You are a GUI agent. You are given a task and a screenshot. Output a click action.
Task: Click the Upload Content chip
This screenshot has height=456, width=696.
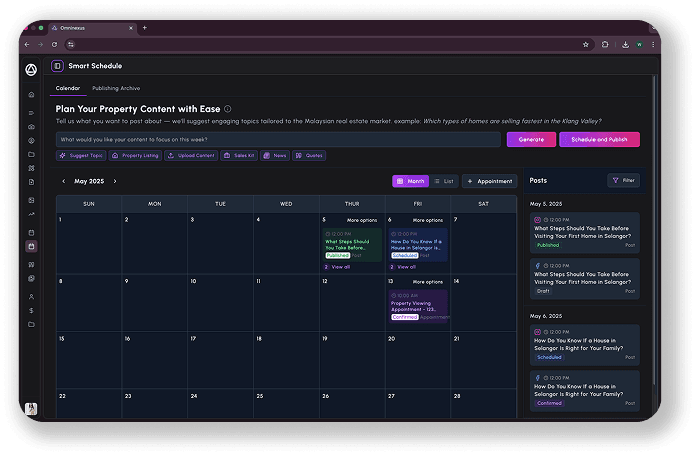(191, 155)
